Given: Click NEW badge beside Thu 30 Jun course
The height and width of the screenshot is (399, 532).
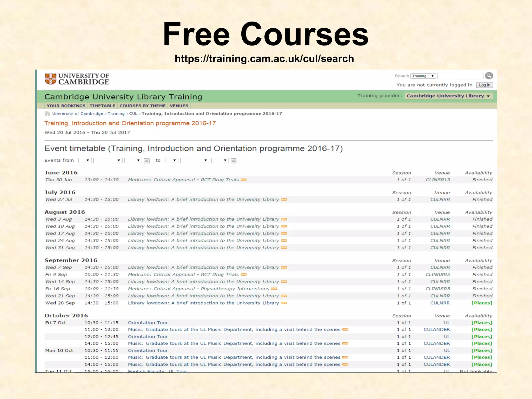Looking at the screenshot, I should click(x=244, y=180).
